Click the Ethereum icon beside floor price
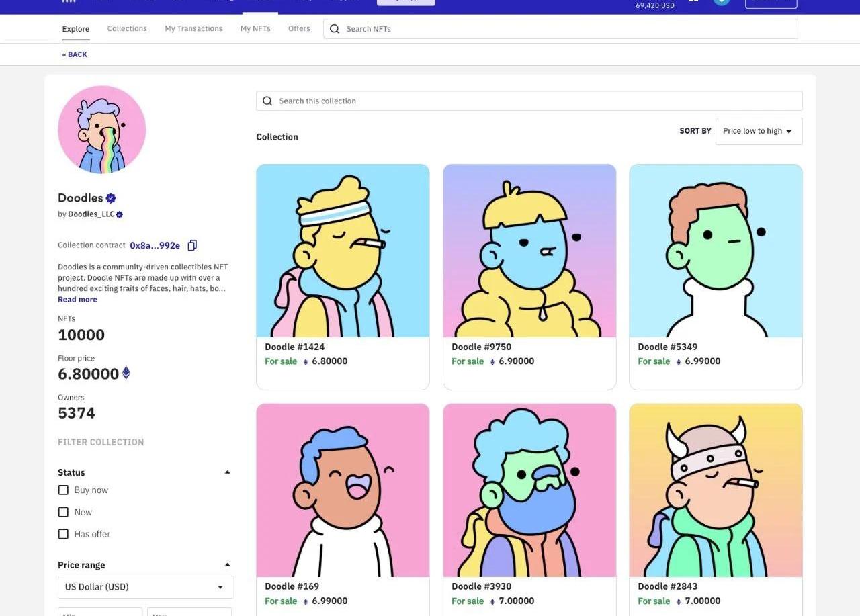The width and height of the screenshot is (860, 616). point(126,373)
